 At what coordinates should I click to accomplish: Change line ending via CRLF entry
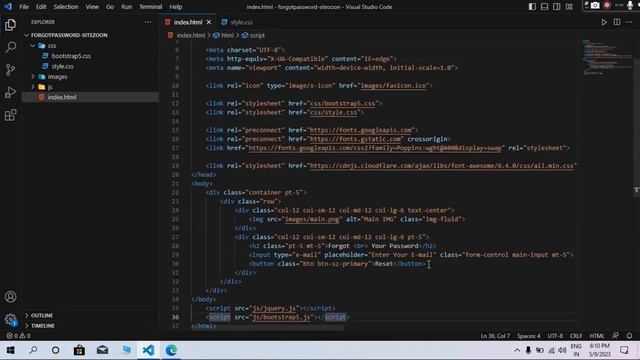tap(576, 336)
